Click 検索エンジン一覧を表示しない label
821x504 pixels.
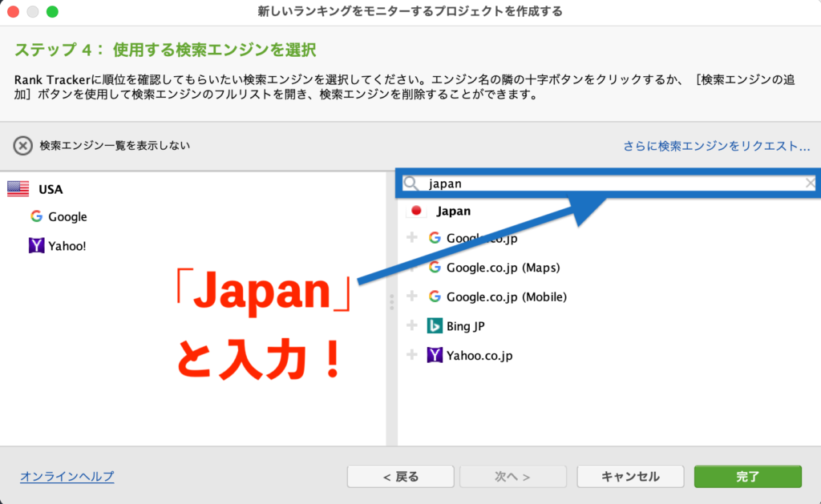point(115,146)
